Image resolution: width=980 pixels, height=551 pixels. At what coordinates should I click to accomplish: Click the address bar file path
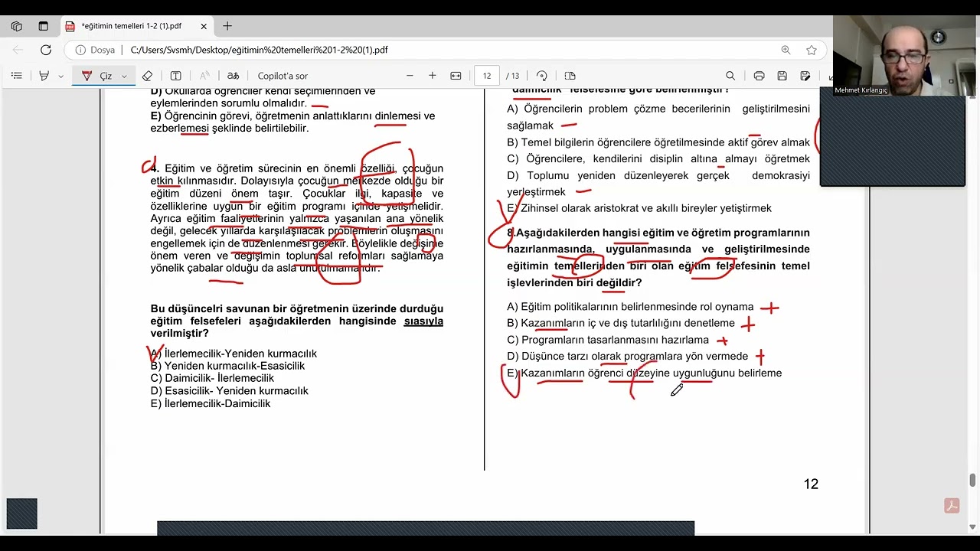click(259, 50)
